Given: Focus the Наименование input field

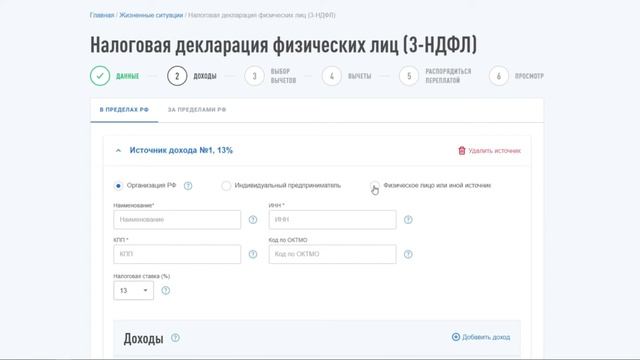Looking at the screenshot, I should 177,220.
